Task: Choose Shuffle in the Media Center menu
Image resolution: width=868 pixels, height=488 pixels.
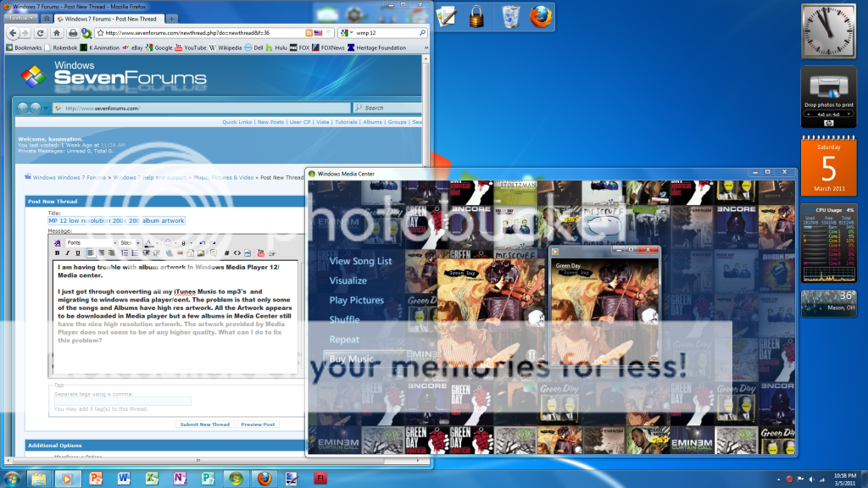Action: click(344, 319)
